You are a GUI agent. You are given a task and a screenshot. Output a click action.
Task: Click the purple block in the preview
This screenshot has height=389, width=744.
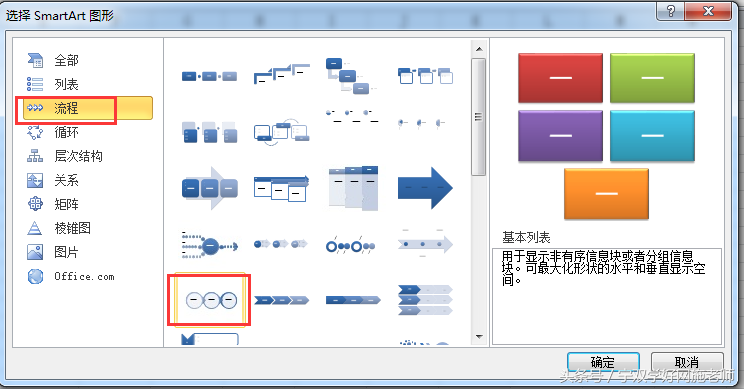click(x=560, y=136)
